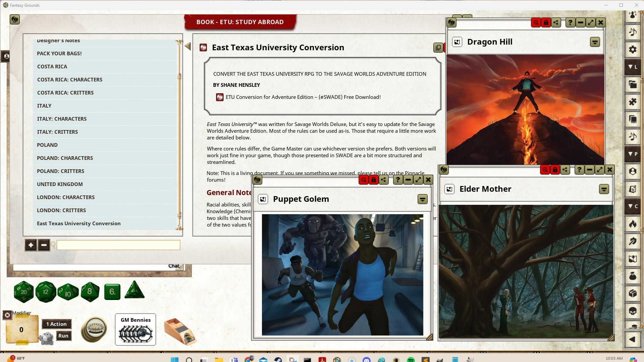Click the duplicate icon beside East Texas University Conversion heading
This screenshot has height=362, width=644.
coord(438,47)
